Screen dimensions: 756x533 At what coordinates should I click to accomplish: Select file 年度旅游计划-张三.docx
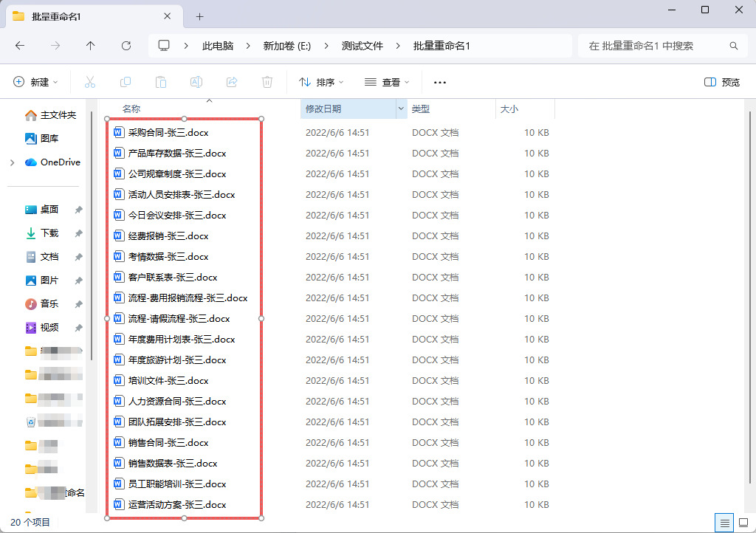tap(177, 360)
